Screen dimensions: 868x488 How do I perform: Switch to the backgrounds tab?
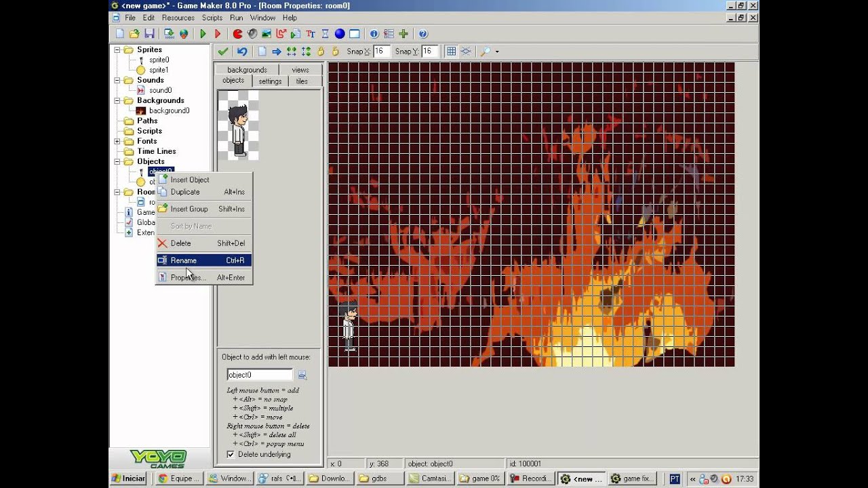click(247, 70)
